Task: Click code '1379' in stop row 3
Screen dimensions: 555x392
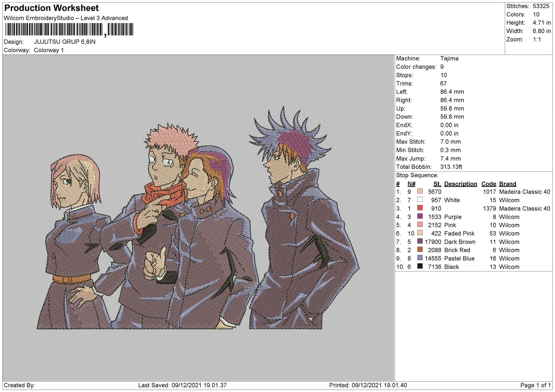Action: click(489, 208)
